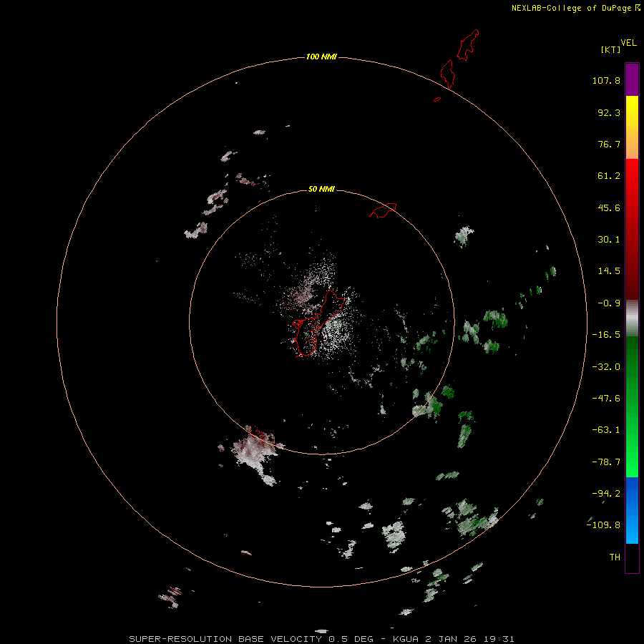Viewport: 644px width, 644px height.
Task: Click the 30.1 legend value
Action: (609, 240)
